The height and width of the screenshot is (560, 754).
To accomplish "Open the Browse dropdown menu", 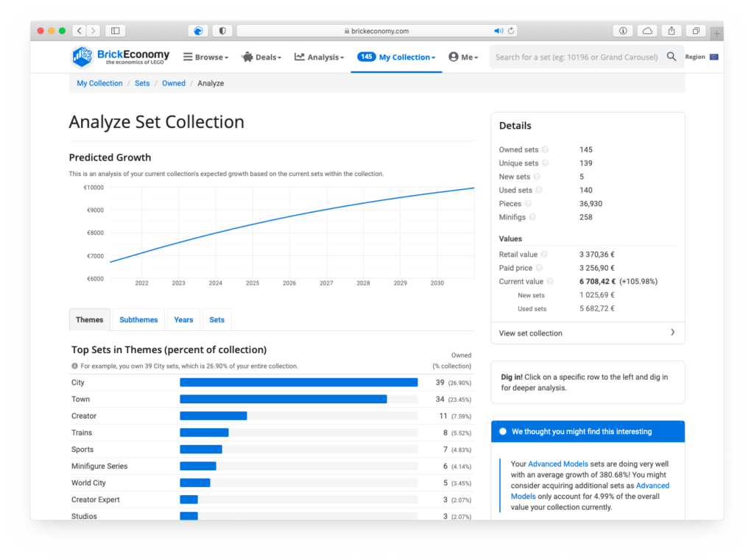I will point(205,57).
